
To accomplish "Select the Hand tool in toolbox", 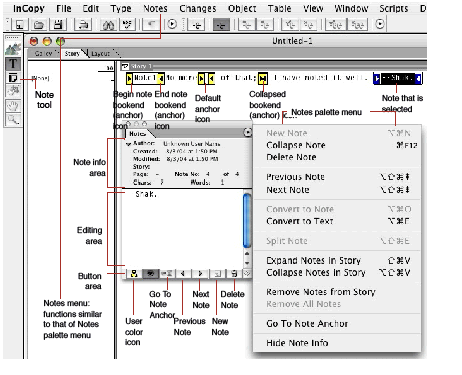I will pos(13,106).
